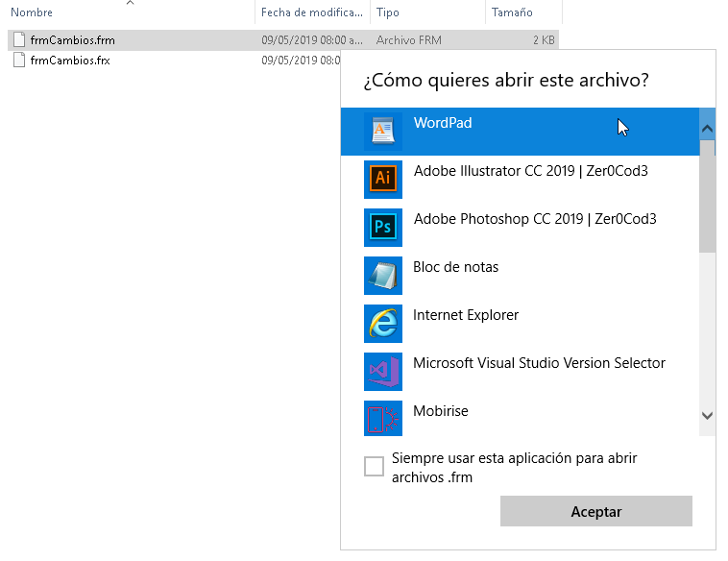
Task: Click the Adobe Illustrator Ai icon
Action: pos(383,180)
